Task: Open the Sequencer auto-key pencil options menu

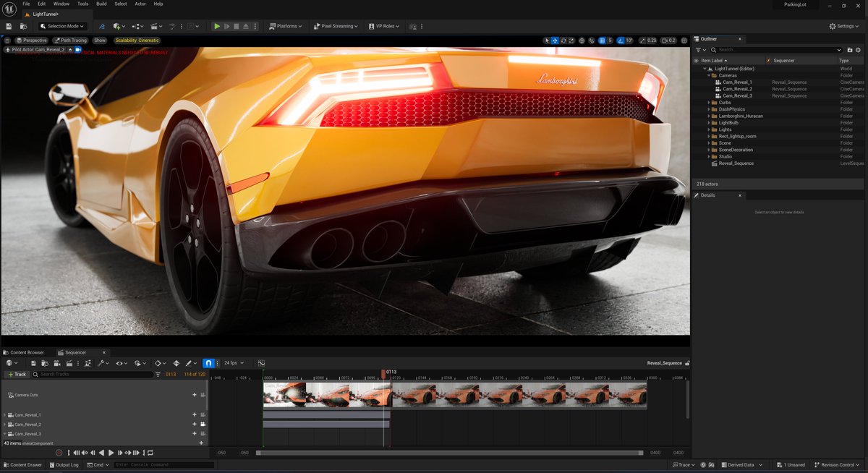Action: (x=191, y=363)
